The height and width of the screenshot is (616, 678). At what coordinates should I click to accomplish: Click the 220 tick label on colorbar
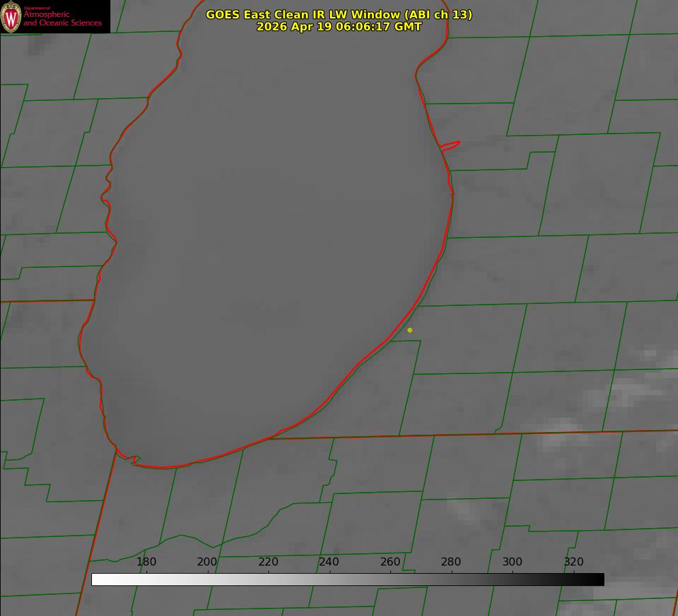[x=268, y=561]
